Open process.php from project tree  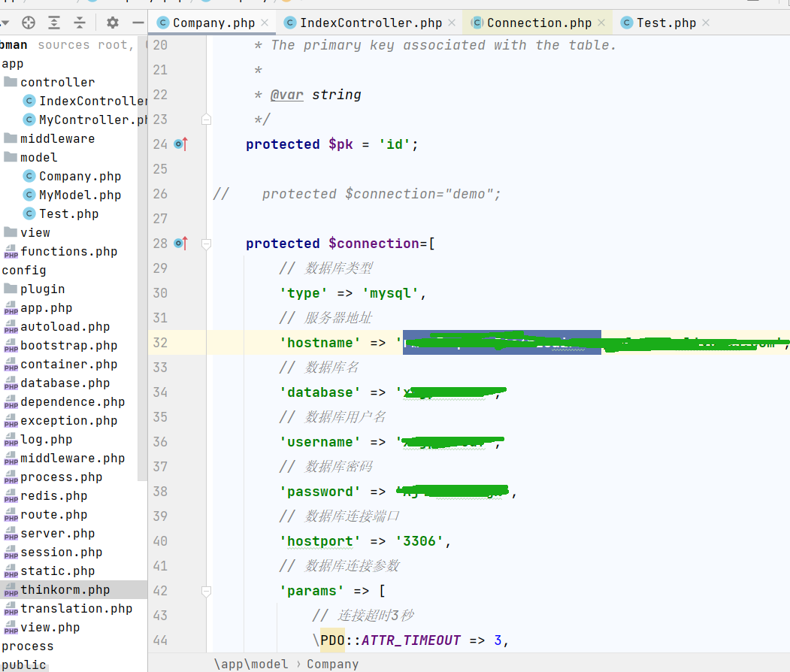(62, 477)
